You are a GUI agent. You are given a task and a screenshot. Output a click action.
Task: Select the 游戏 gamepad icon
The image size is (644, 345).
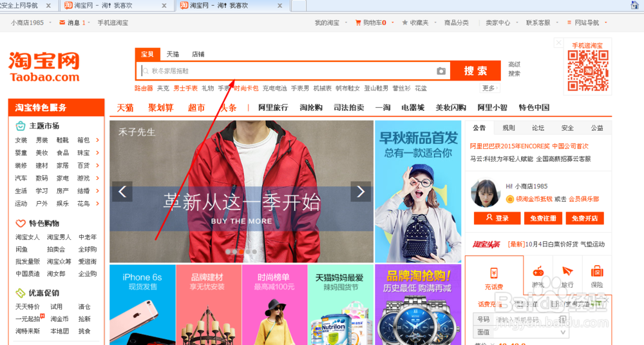coord(538,271)
